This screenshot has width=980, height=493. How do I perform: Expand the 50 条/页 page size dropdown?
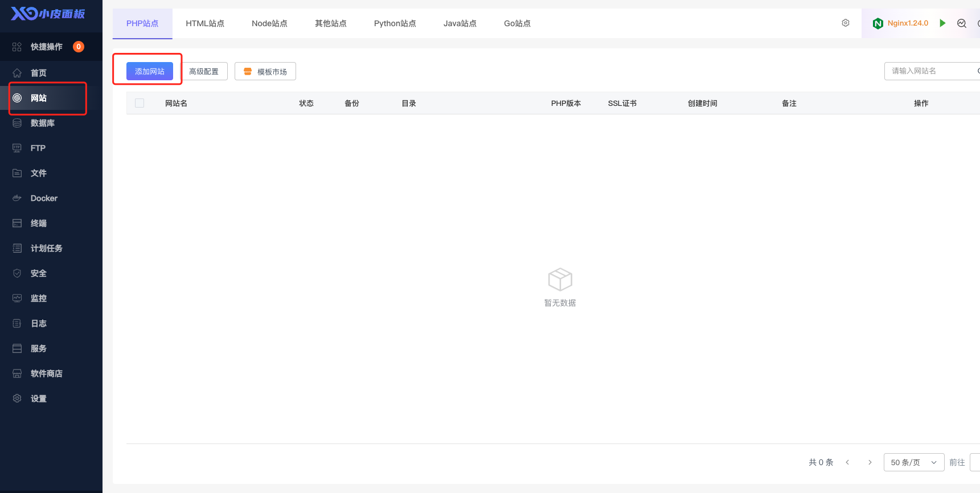click(x=913, y=462)
